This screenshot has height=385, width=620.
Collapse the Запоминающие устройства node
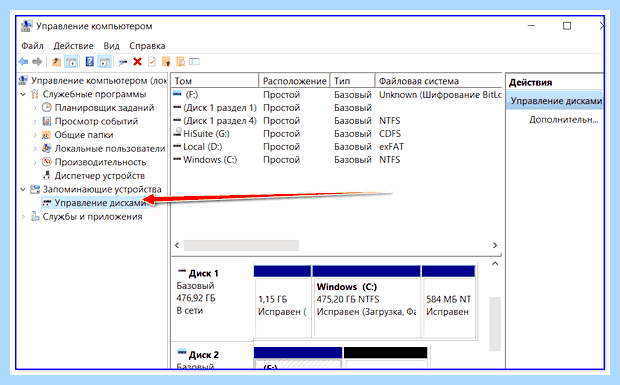coord(23,189)
